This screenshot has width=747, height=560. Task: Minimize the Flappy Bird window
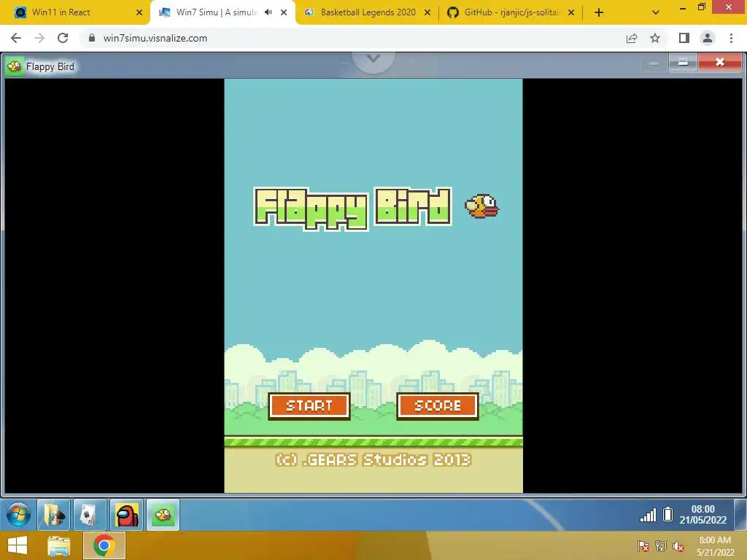(683, 63)
